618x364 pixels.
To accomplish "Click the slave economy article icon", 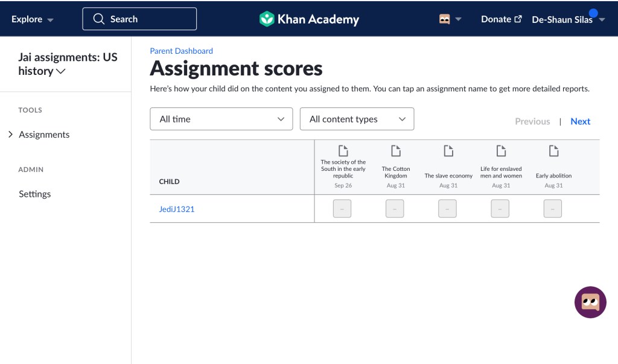I will click(448, 151).
